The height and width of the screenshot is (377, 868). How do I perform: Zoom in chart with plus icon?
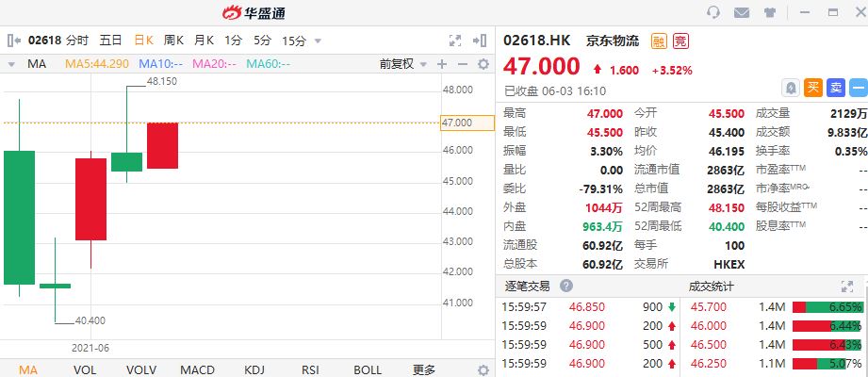pyautogui.click(x=442, y=64)
